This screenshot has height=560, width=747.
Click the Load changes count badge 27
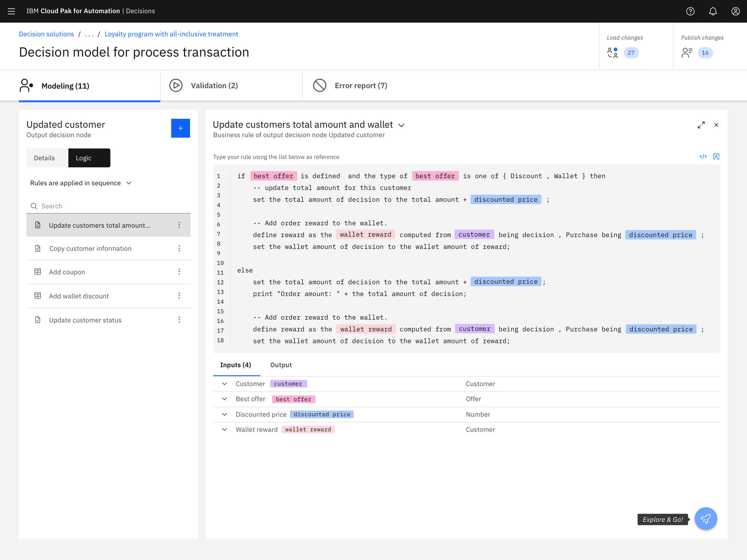coord(631,53)
